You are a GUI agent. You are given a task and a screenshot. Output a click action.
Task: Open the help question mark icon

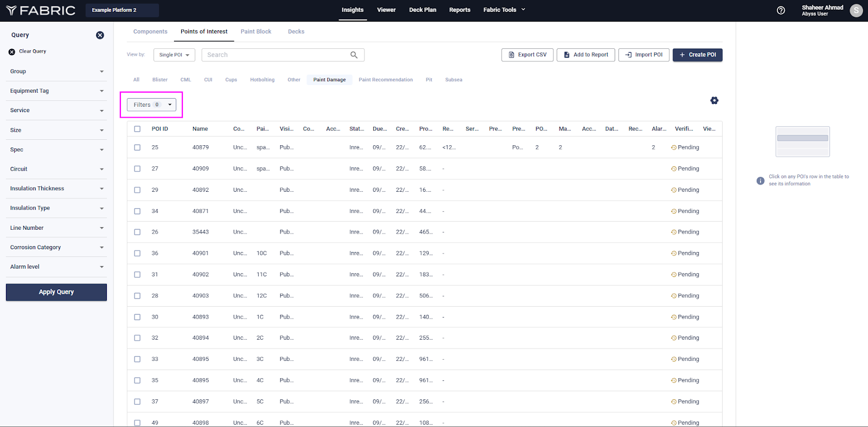coord(781,10)
